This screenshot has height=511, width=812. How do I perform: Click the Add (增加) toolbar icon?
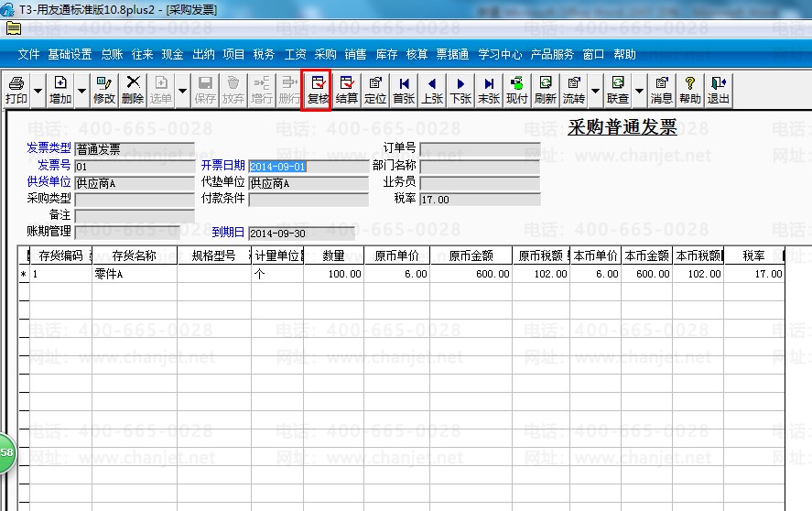(60, 90)
